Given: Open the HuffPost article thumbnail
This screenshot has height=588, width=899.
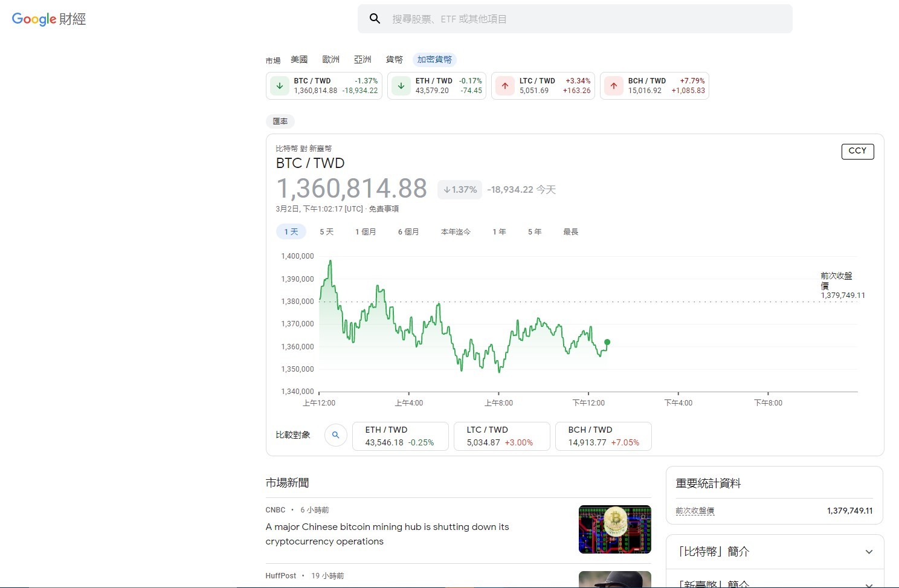Looking at the screenshot, I should tap(615, 580).
